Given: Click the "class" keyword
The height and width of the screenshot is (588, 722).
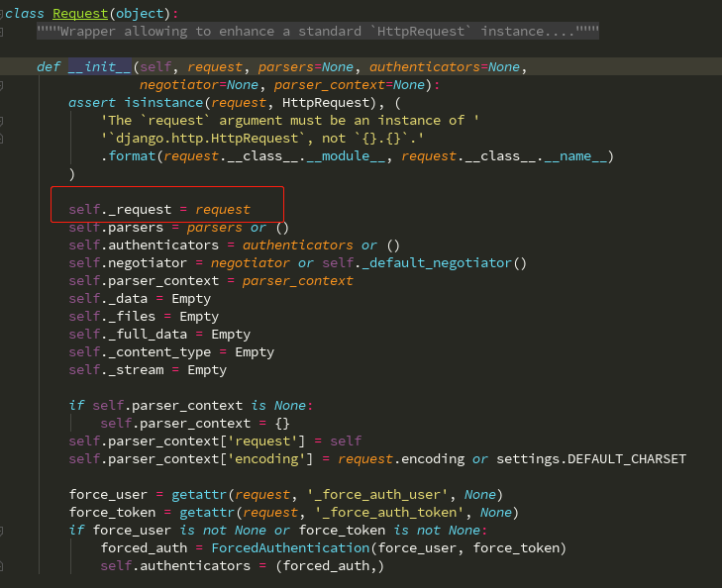Looking at the screenshot, I should coord(25,14).
